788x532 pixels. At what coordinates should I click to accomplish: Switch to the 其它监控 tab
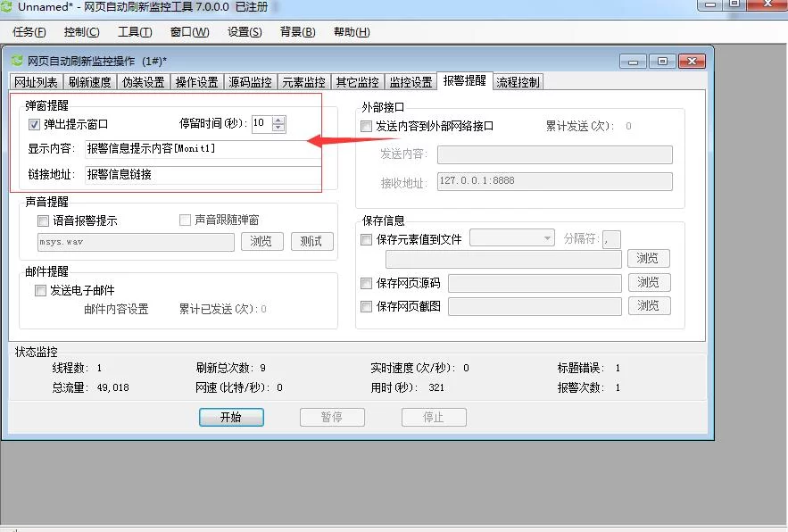(x=357, y=82)
